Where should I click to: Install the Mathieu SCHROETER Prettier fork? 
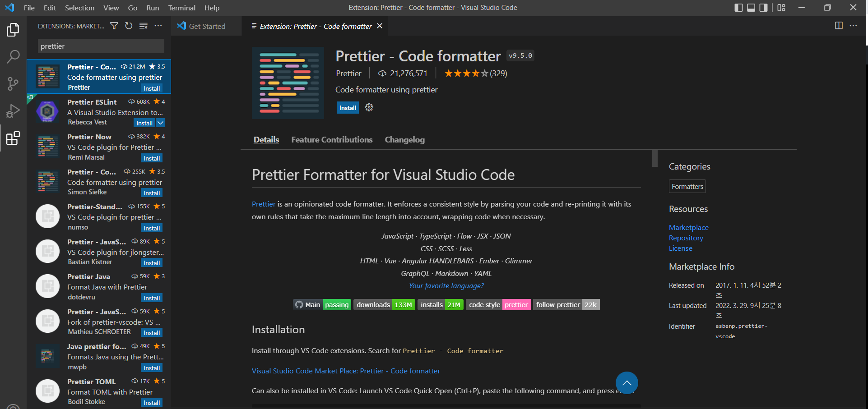pyautogui.click(x=152, y=333)
